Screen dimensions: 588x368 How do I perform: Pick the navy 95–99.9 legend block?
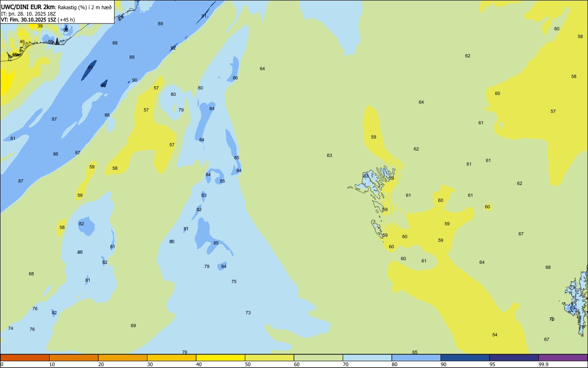[x=514, y=357]
